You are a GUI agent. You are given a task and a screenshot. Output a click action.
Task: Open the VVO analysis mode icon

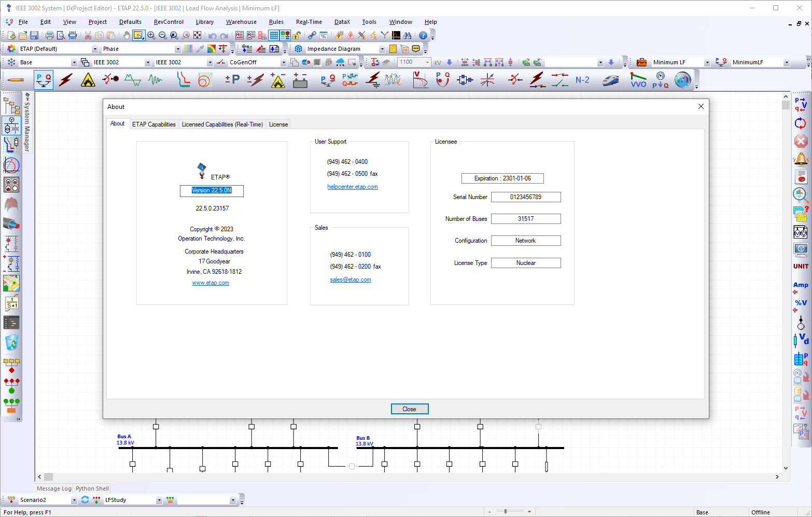tap(638, 80)
